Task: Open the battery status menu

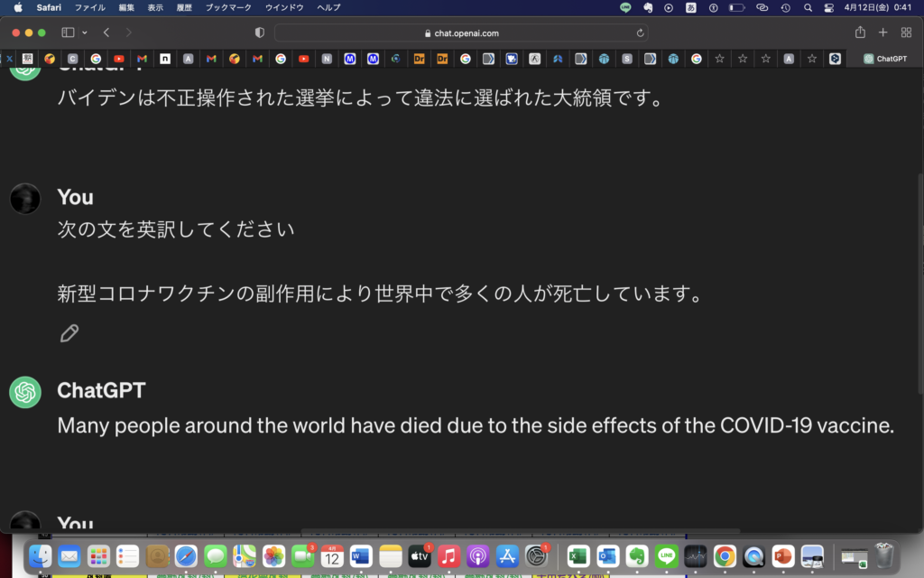Action: [737, 7]
